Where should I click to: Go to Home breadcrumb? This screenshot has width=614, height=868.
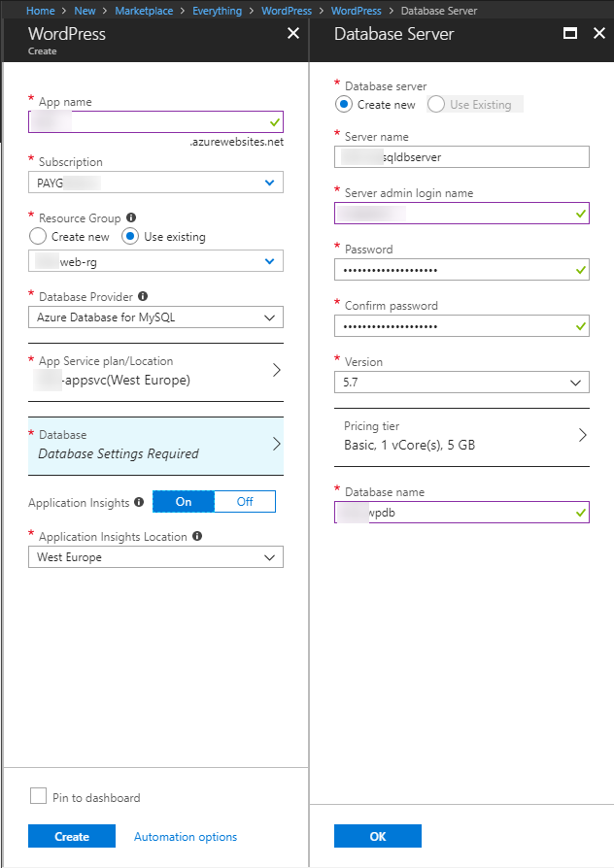pyautogui.click(x=41, y=11)
